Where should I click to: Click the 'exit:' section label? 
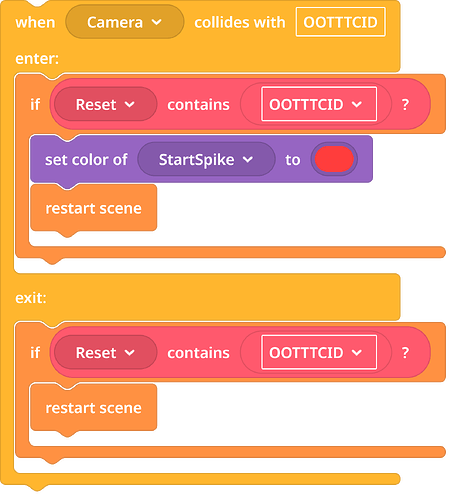tap(31, 298)
